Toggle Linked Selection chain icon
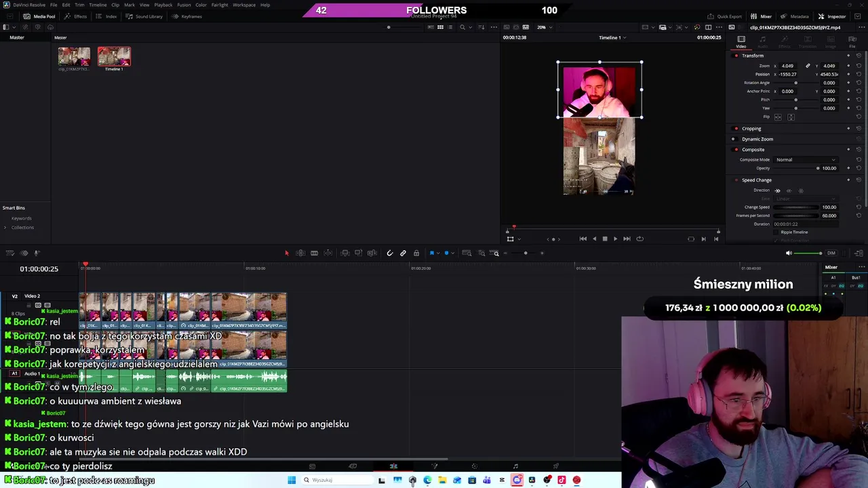The image size is (868, 488). click(403, 253)
